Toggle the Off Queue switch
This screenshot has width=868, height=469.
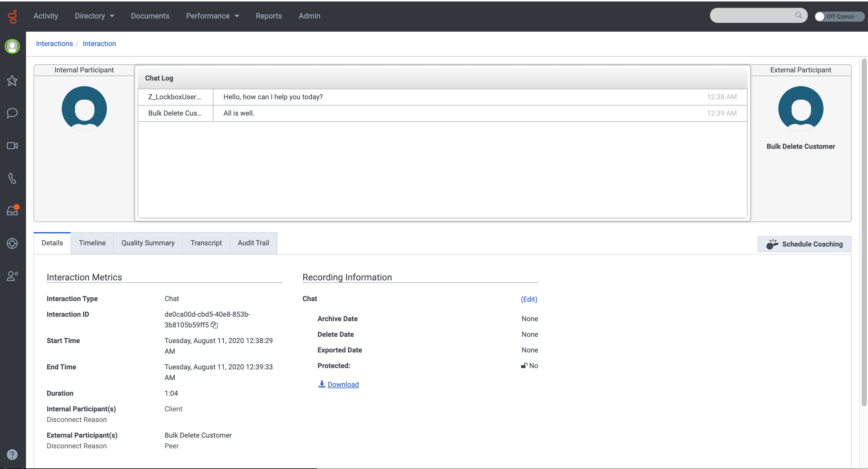(x=839, y=16)
